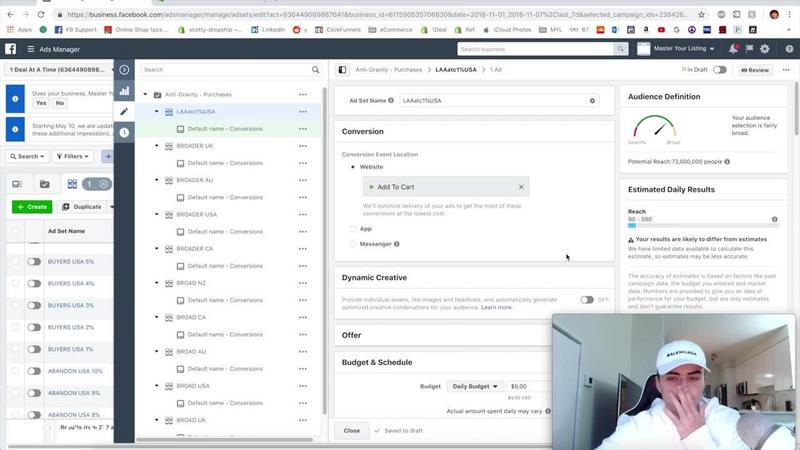Collapse the BROAD CA ad set
This screenshot has width=800, height=450.
click(x=157, y=317)
